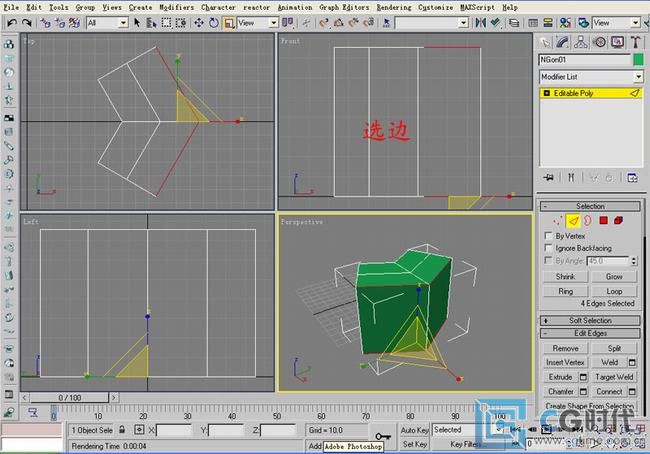The image size is (650, 454).
Task: Select Polygon sub-object level icon
Action: click(x=603, y=221)
